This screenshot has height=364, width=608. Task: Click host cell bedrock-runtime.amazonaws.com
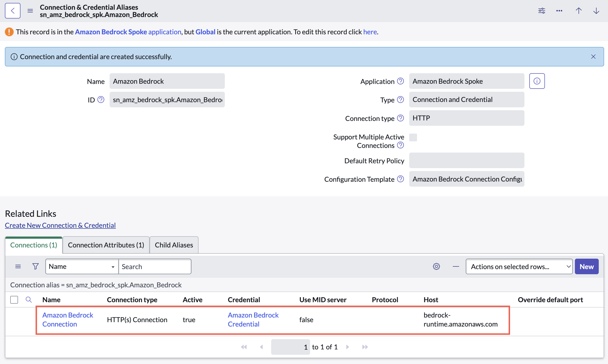[x=460, y=319]
